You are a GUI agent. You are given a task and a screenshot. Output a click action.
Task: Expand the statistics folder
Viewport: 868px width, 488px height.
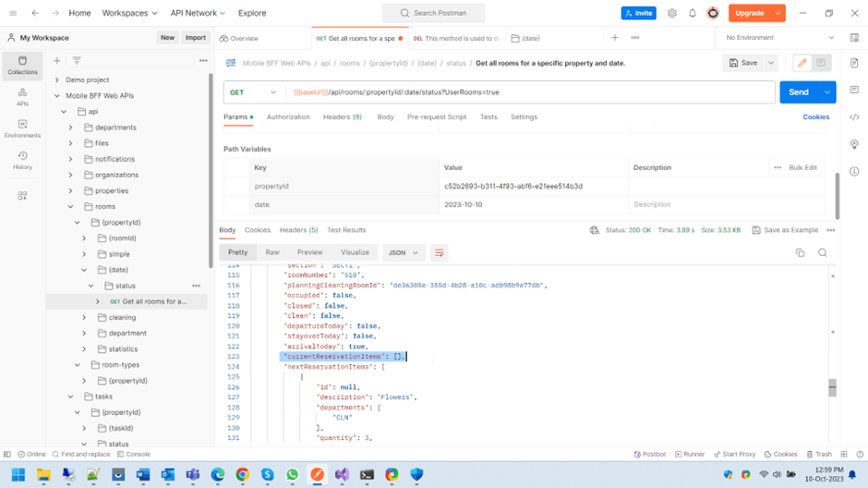(x=84, y=349)
